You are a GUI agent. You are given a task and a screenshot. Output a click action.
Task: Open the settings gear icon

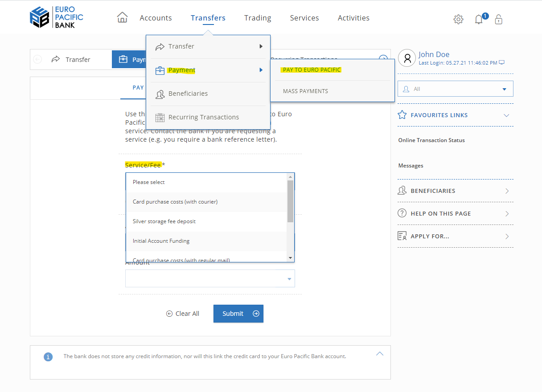click(458, 19)
